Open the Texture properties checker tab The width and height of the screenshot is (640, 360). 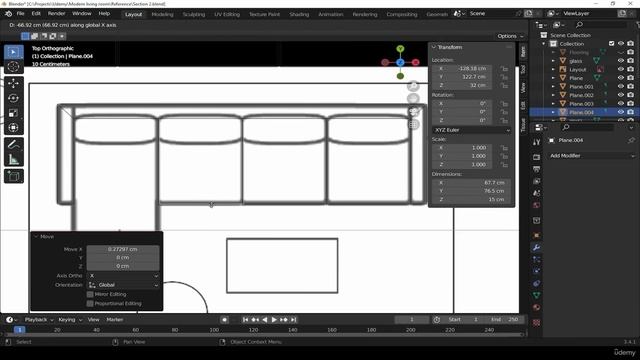[x=536, y=323]
